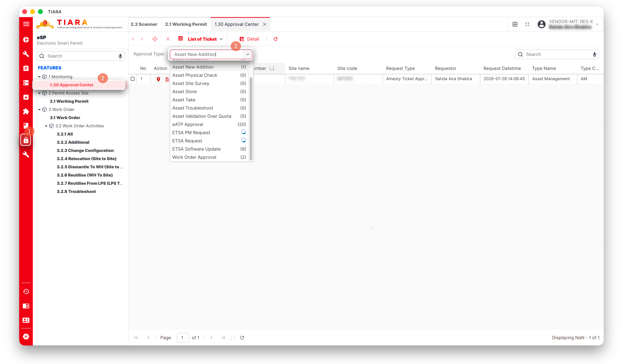Switch to the 2.1 Working Permit tab
The height and width of the screenshot is (364, 623).
(186, 24)
